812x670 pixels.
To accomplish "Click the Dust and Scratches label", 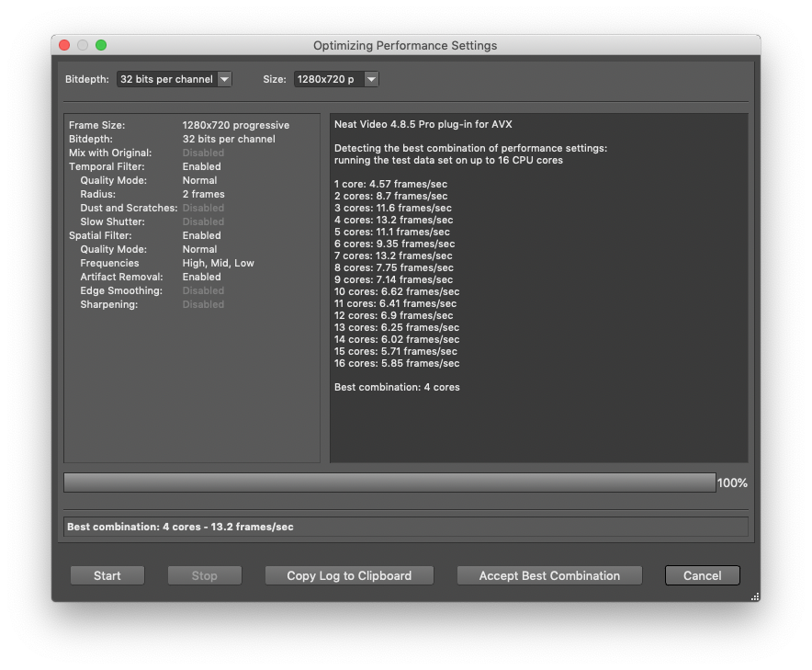I will point(129,208).
